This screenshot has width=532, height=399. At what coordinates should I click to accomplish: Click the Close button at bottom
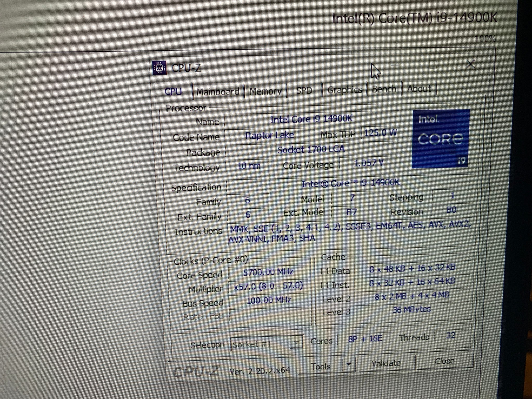point(445,361)
